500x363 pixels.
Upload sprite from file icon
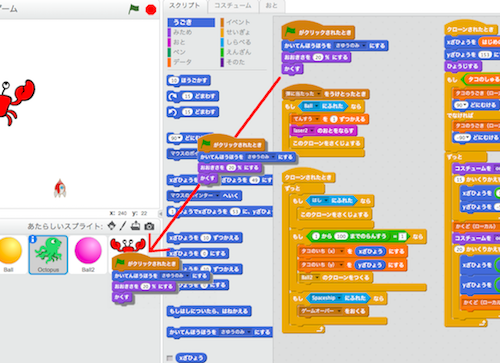(x=135, y=226)
